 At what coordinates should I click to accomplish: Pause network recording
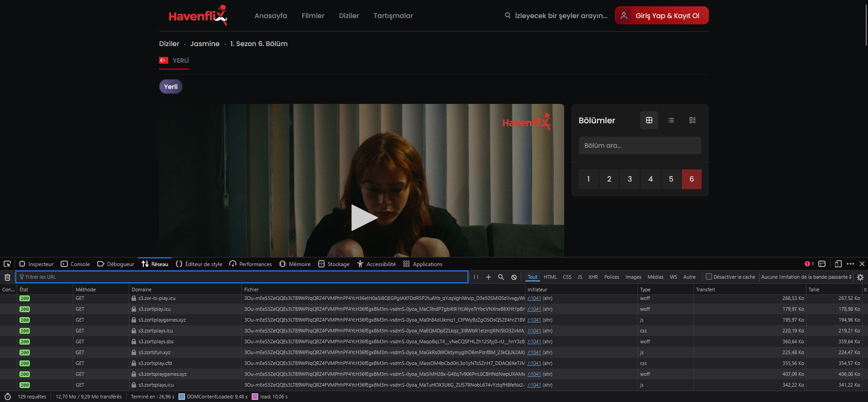point(476,277)
